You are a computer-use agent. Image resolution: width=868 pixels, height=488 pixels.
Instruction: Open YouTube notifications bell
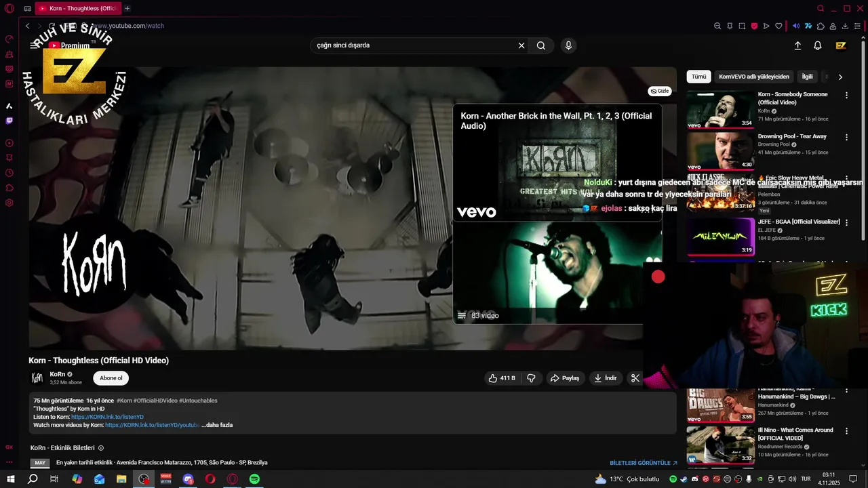[818, 45]
